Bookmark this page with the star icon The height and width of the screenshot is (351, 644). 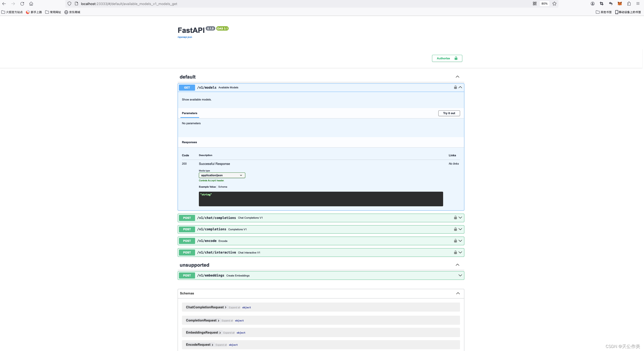[554, 4]
